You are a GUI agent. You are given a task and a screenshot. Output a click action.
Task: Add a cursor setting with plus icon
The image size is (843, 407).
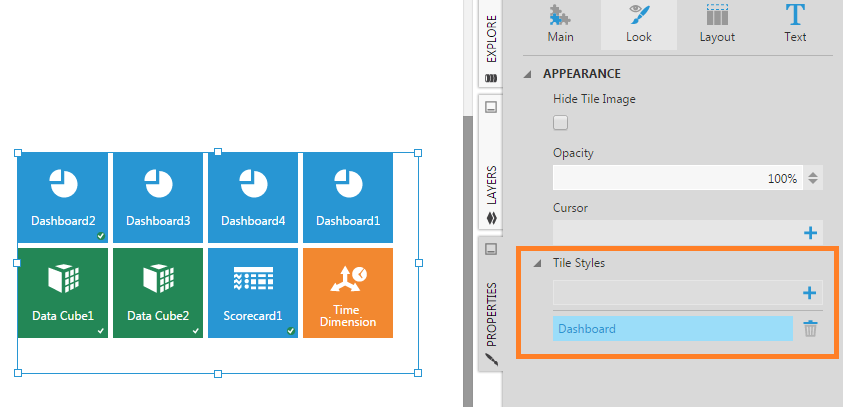(x=809, y=233)
